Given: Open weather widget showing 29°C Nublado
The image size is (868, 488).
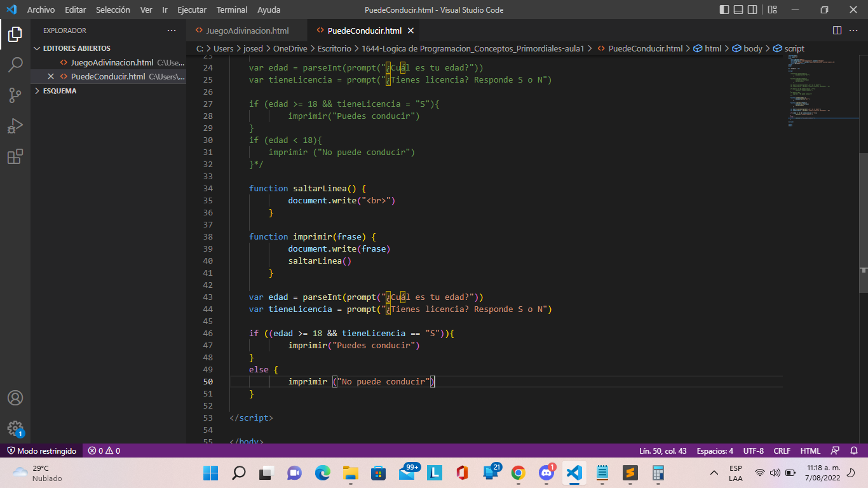Looking at the screenshot, I should pyautogui.click(x=38, y=473).
